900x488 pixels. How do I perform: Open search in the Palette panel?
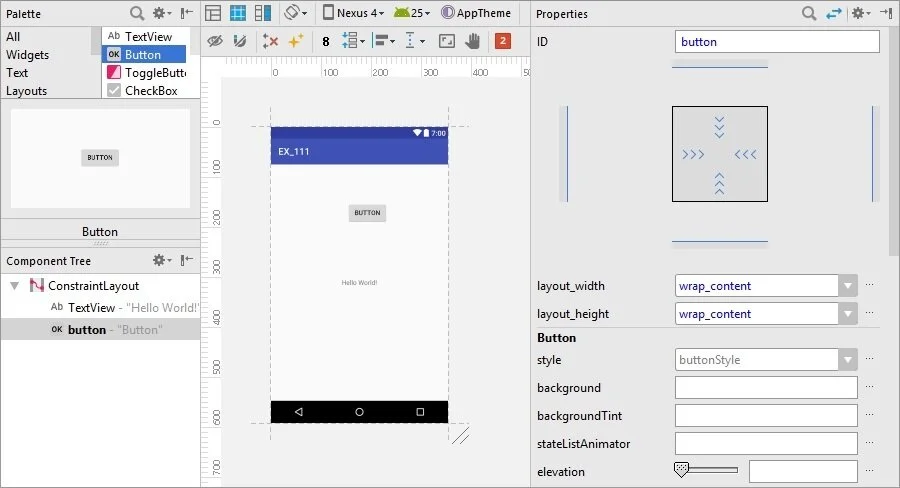(x=136, y=13)
